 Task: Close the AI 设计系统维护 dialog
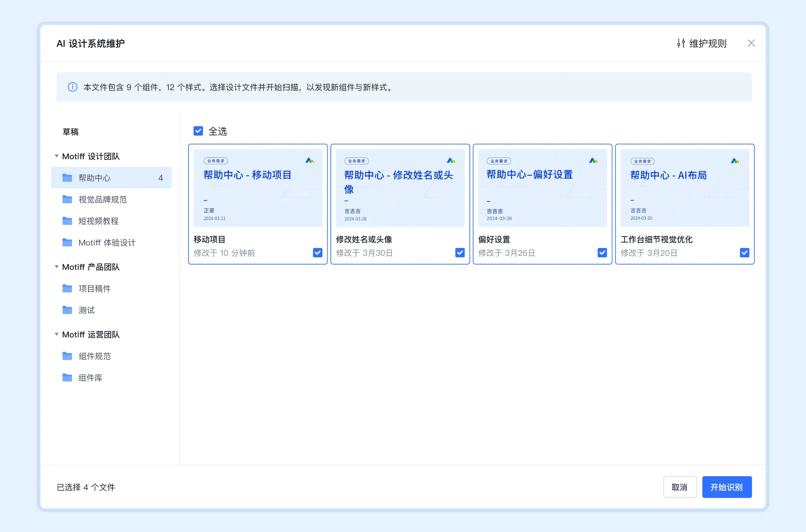coord(751,43)
